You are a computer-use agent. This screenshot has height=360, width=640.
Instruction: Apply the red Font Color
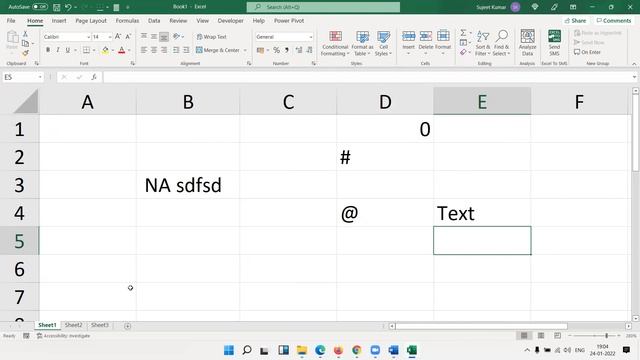(x=121, y=50)
